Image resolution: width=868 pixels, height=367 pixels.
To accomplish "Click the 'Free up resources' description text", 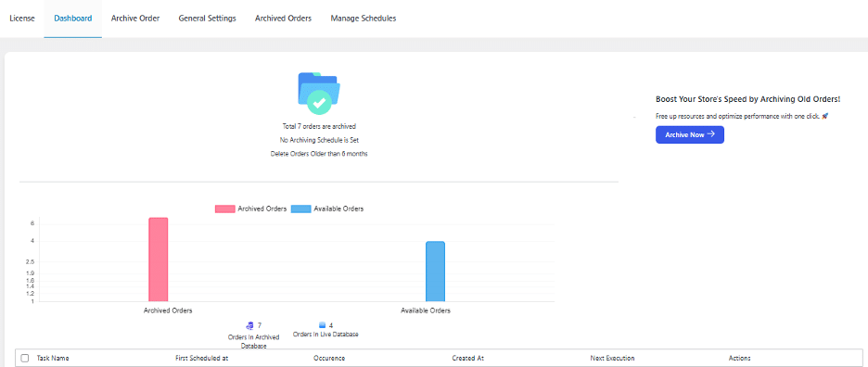I will click(742, 117).
